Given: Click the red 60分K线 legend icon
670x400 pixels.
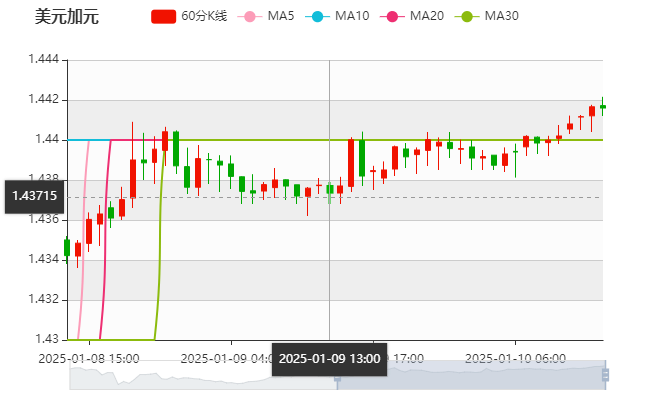Looking at the screenshot, I should tap(164, 16).
